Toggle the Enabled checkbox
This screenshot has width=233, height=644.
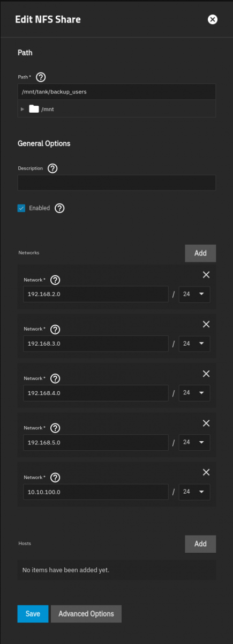(21, 208)
